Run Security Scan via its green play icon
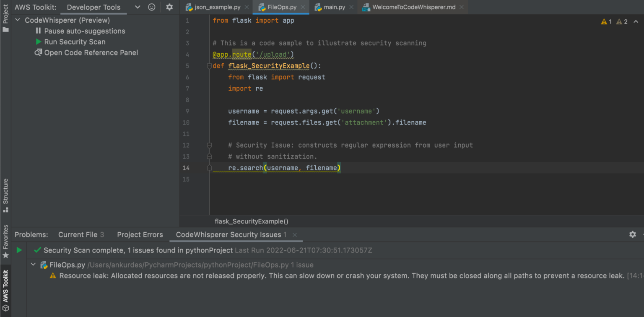The height and width of the screenshot is (317, 644). click(x=39, y=42)
